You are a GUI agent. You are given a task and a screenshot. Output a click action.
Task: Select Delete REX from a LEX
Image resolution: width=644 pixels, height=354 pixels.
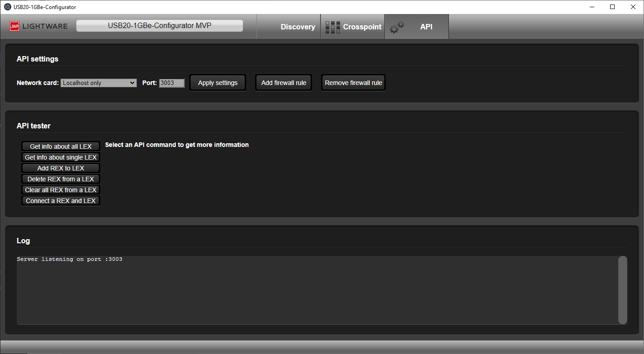[61, 179]
